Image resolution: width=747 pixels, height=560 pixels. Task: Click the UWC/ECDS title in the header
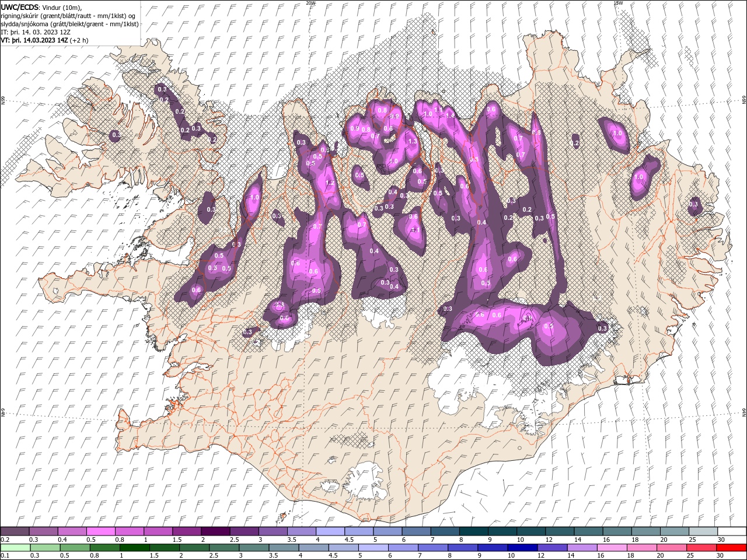pos(20,7)
